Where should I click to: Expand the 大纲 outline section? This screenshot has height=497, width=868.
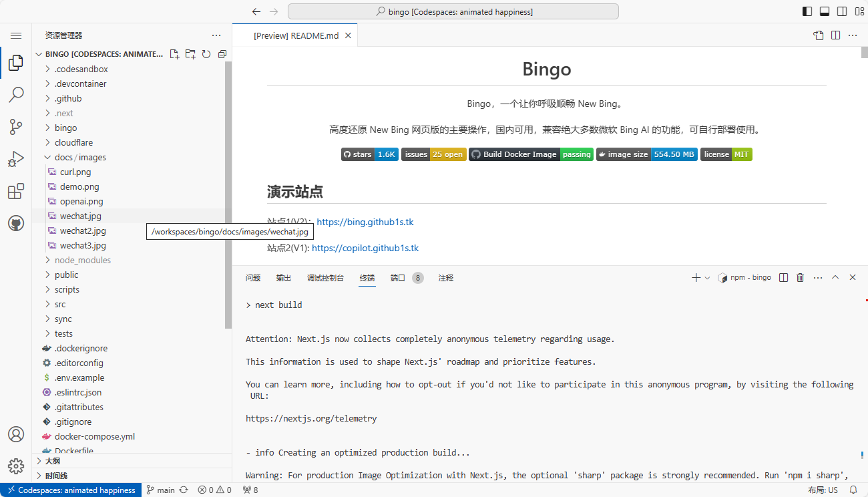point(132,461)
